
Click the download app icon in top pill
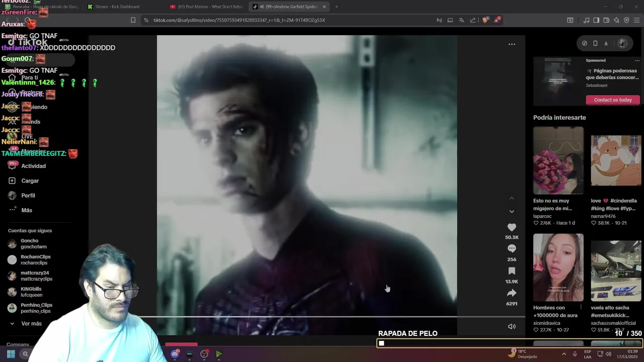pyautogui.click(x=606, y=43)
